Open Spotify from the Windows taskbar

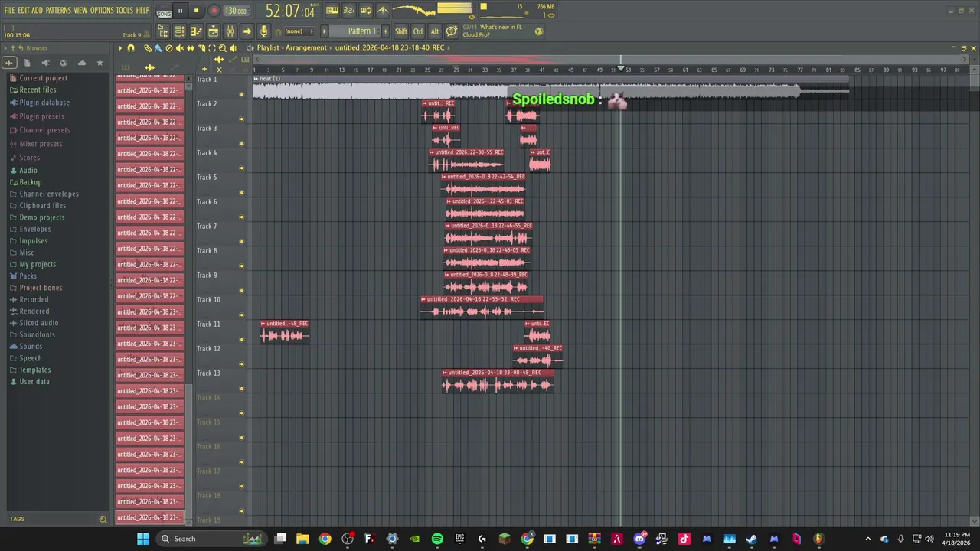click(x=437, y=539)
